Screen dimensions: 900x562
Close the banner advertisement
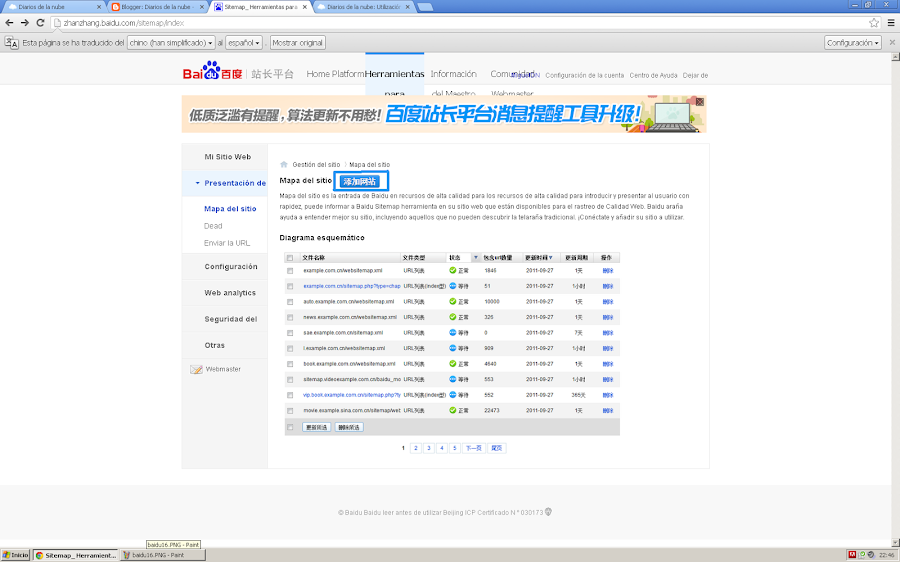pyautogui.click(x=700, y=102)
